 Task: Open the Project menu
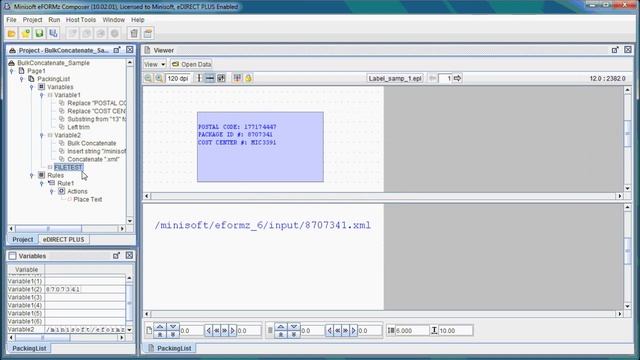(32, 20)
